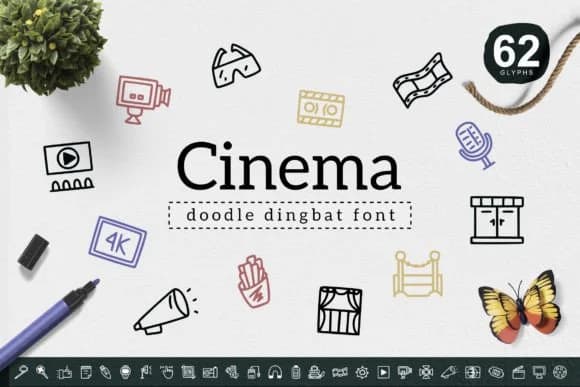Click the yellow cassette film frame icon

pos(321,109)
